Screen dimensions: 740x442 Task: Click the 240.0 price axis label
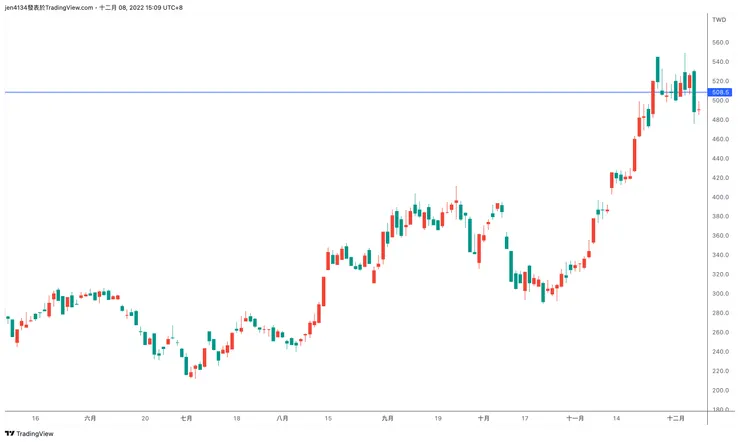coord(721,351)
